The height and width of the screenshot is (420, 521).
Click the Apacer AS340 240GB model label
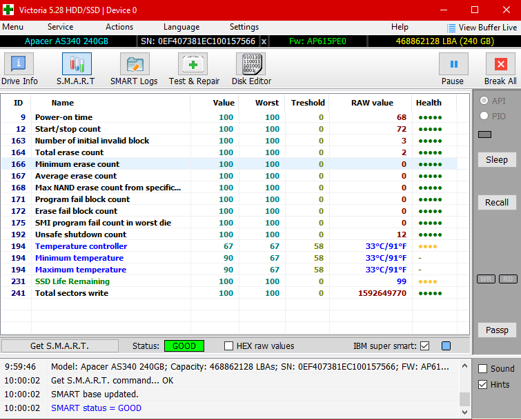(x=66, y=41)
